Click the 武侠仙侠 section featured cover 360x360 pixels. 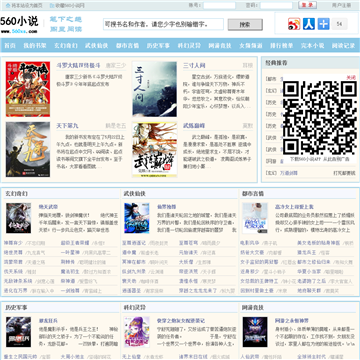coord(137,218)
